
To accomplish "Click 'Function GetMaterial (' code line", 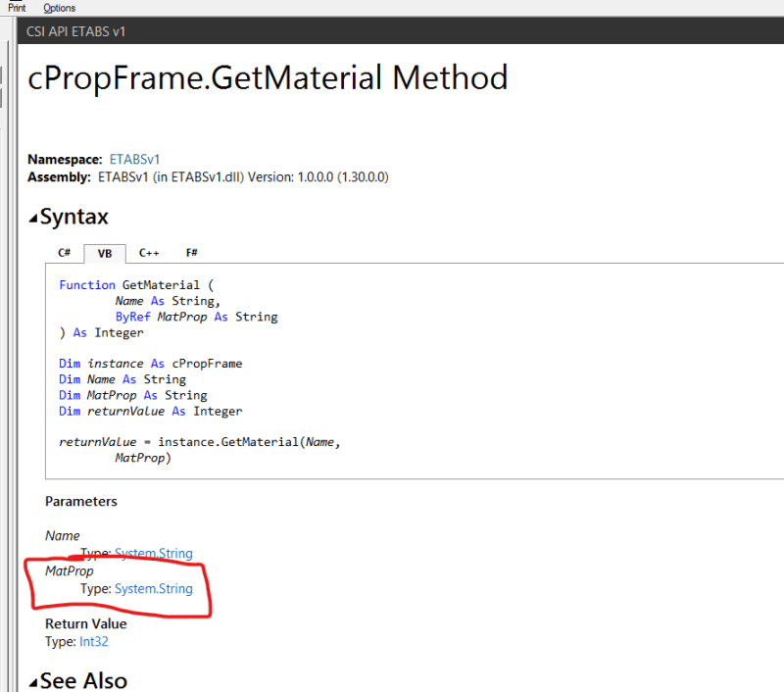I will click(x=136, y=285).
